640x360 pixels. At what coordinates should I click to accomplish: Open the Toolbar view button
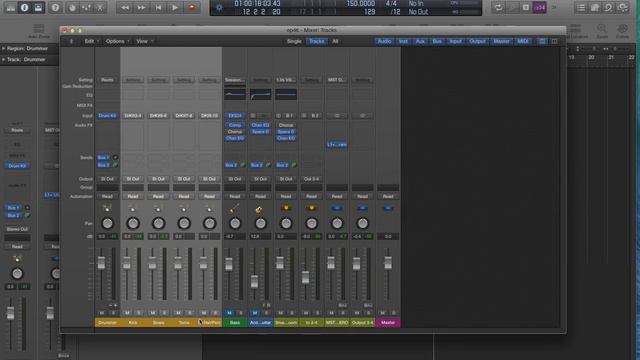[x=38, y=7]
